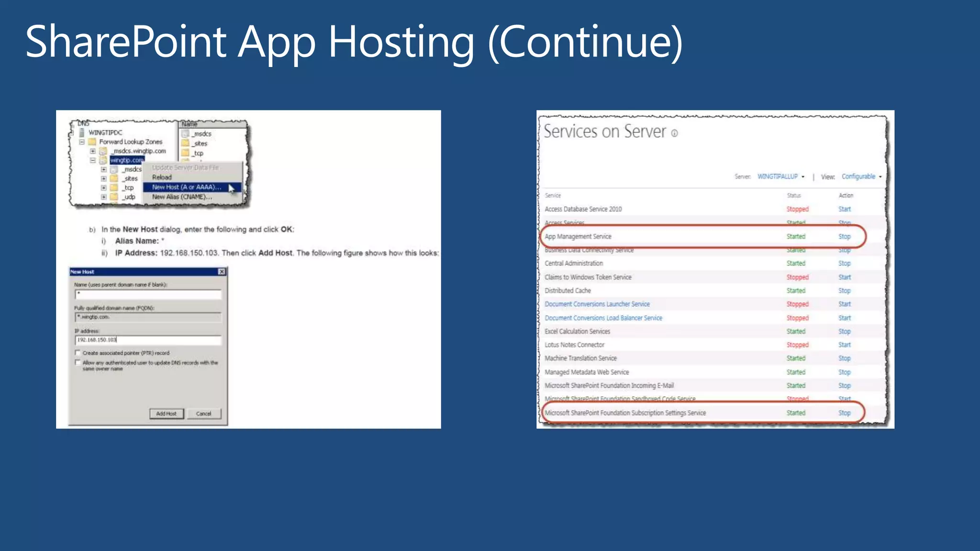This screenshot has height=551, width=980.
Task: Stop the Machine Translation Service
Action: [x=845, y=358]
